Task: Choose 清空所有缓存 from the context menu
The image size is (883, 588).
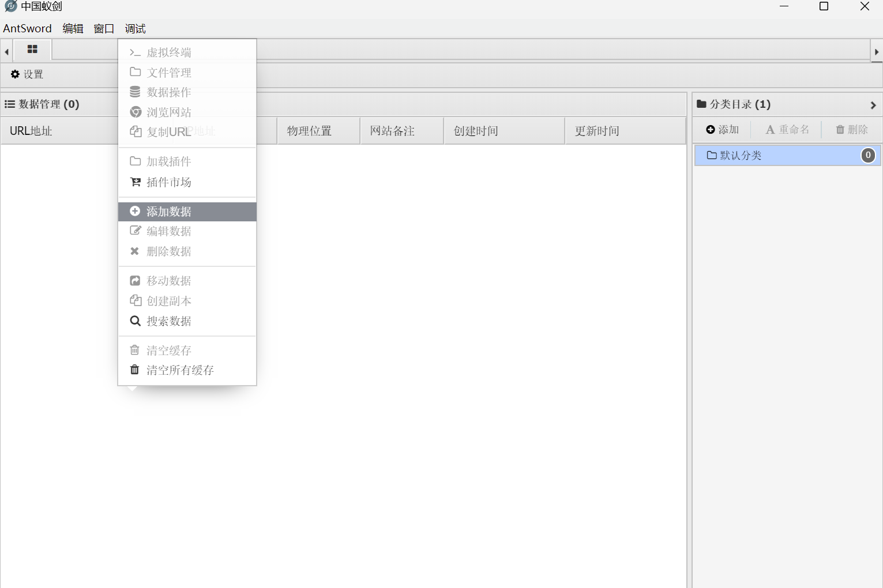Action: [x=187, y=370]
